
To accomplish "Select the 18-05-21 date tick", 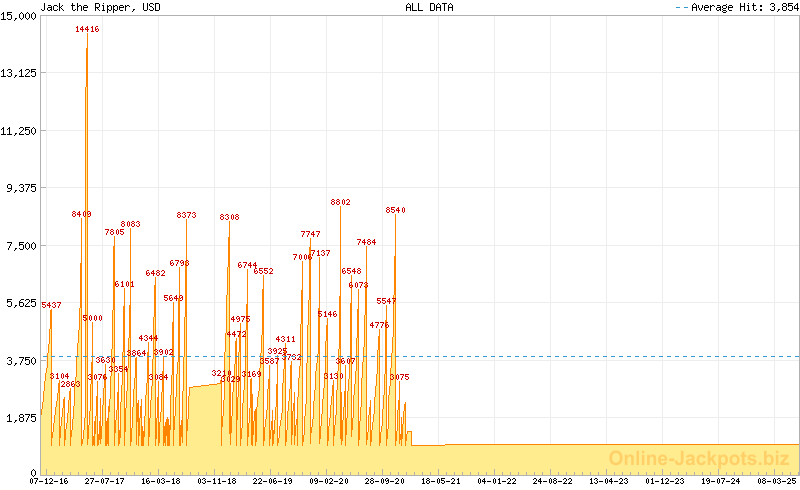I will tap(441, 481).
